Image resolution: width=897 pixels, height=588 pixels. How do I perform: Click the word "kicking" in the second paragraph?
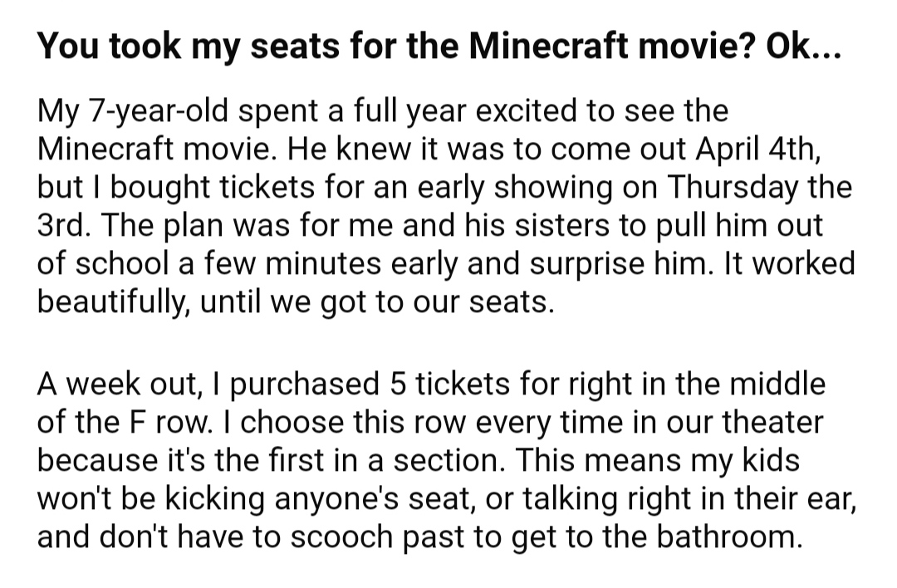215,499
